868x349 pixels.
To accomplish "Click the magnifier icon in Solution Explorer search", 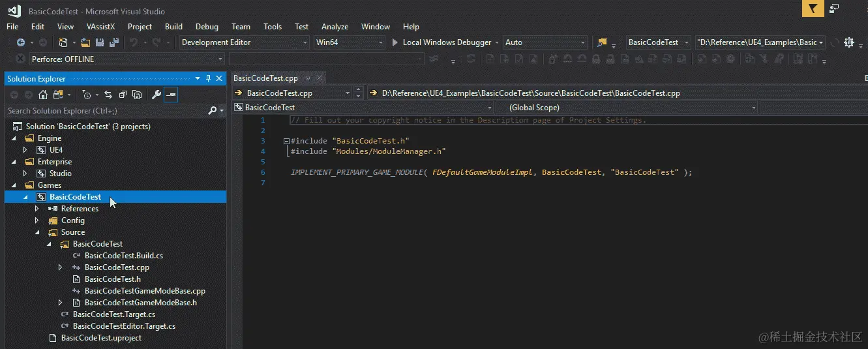I will [213, 111].
